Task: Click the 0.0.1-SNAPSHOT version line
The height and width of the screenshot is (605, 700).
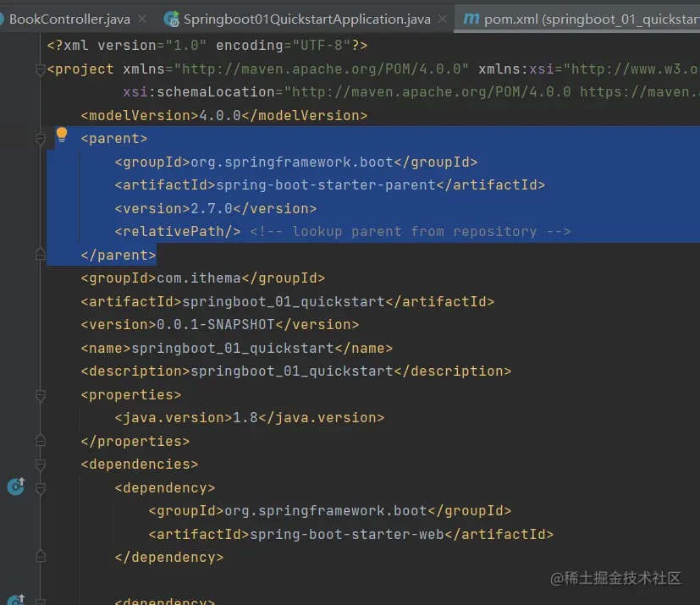Action: click(x=219, y=325)
